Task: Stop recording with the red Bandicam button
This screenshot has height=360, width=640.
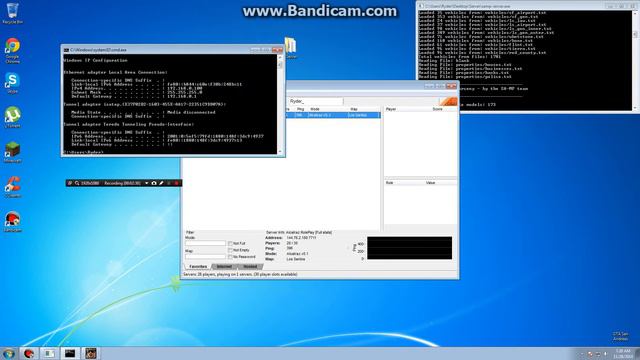Action: click(x=176, y=183)
